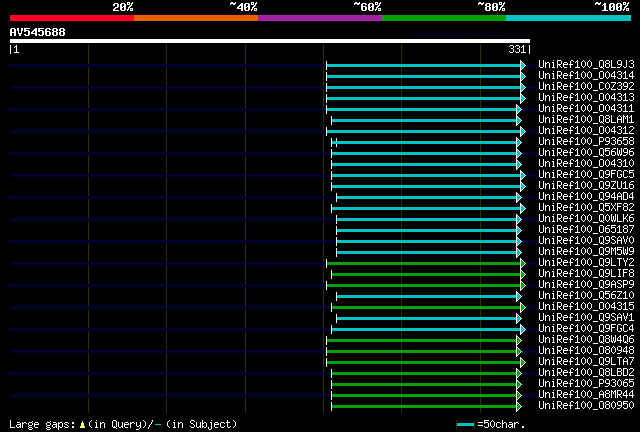Click the query end position marker 331
Image resolution: width=640 pixels, height=432 pixels.
pos(519,49)
